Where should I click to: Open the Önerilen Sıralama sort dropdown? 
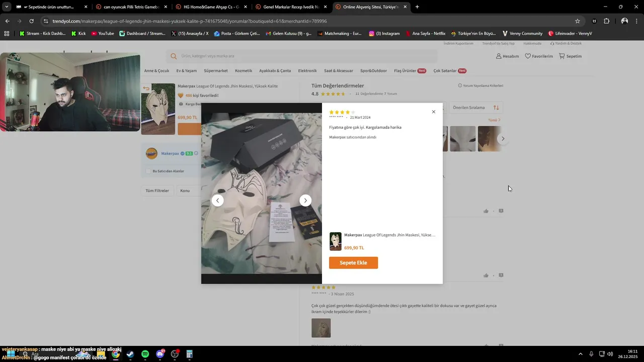[475, 108]
